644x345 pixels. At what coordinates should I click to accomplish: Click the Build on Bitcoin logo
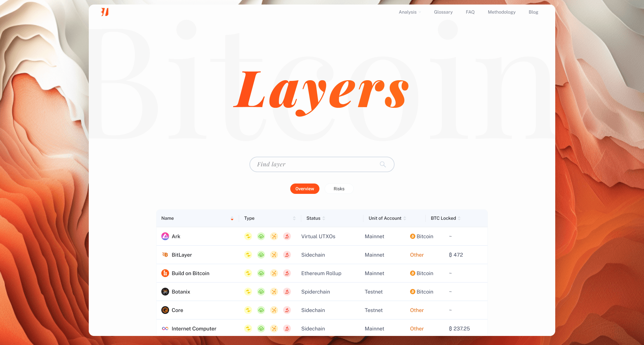[165, 273]
